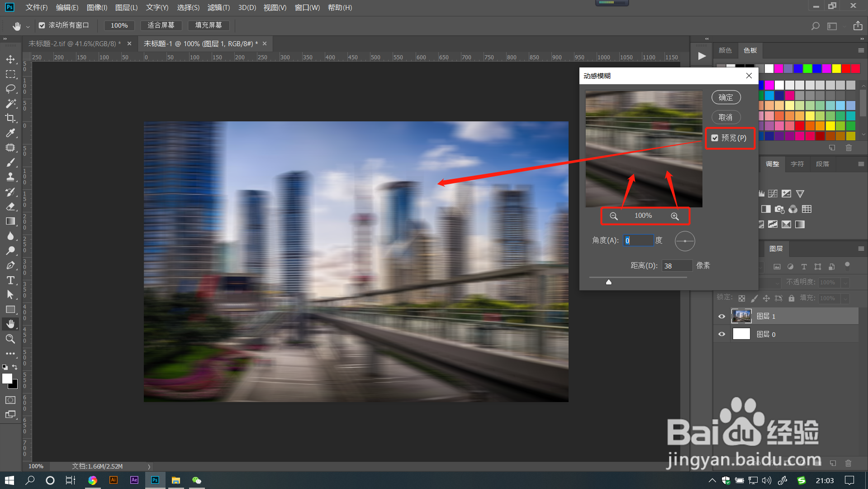Switch to 未标题-2.tif document tab
This screenshot has height=489, width=868.
75,44
